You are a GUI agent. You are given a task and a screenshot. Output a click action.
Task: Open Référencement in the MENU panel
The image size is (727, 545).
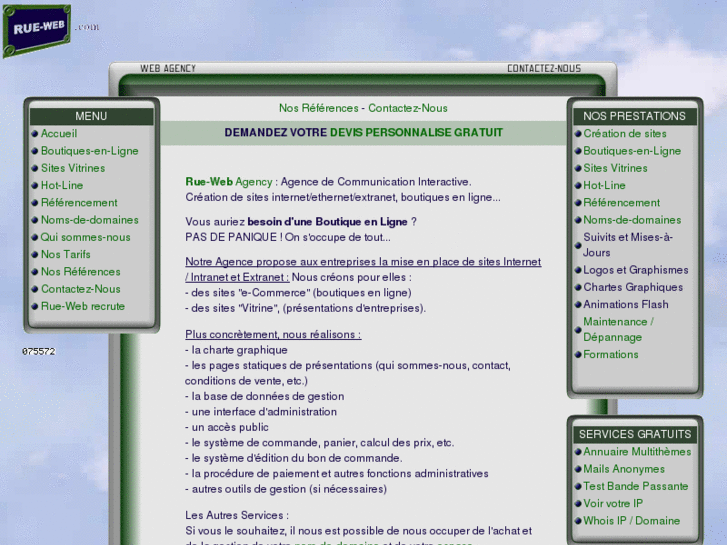click(79, 203)
